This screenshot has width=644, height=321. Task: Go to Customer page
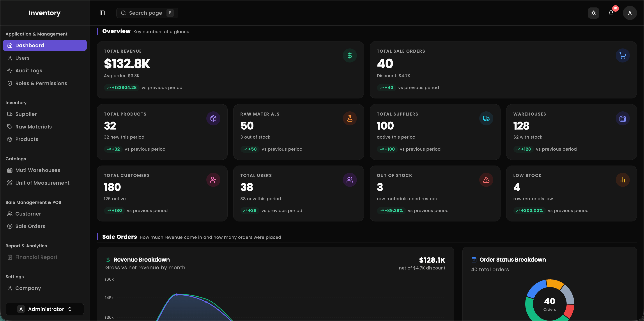[45, 214]
